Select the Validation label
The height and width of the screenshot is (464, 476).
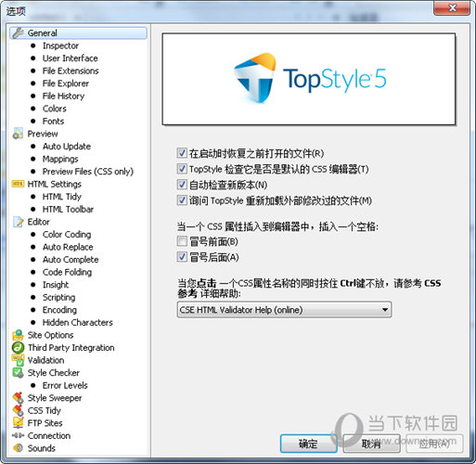coord(45,360)
